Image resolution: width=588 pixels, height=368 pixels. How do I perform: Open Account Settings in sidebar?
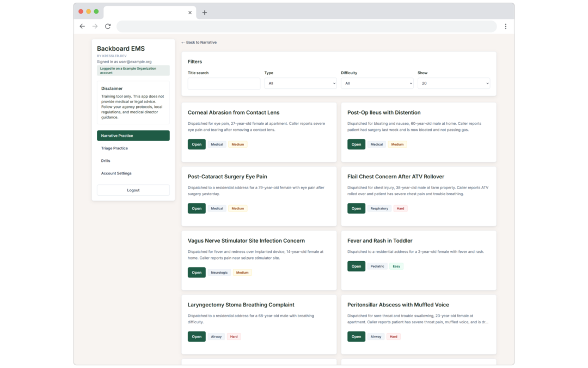[x=133, y=173]
